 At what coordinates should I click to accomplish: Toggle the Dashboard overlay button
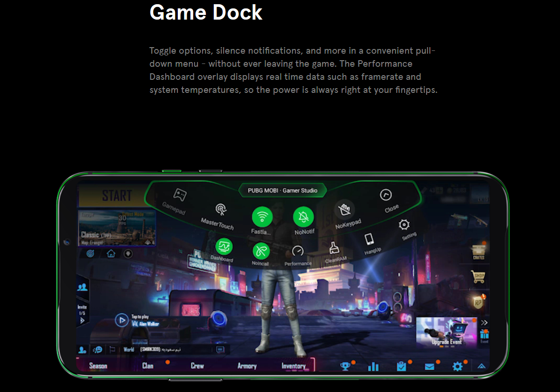(x=224, y=246)
